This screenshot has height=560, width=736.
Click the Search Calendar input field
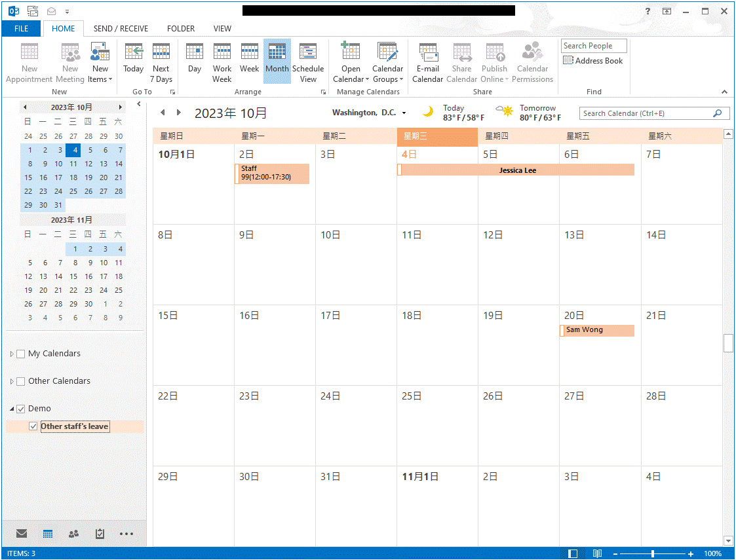point(646,113)
